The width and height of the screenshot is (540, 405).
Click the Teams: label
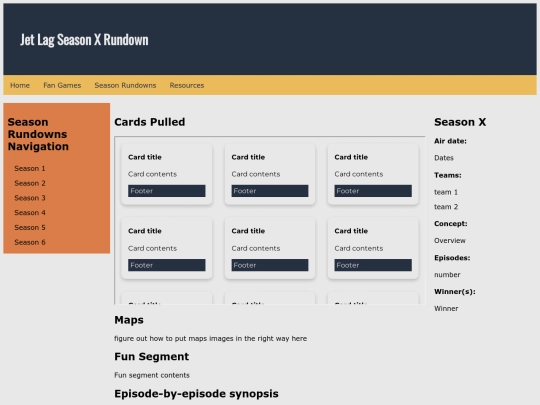[447, 175]
